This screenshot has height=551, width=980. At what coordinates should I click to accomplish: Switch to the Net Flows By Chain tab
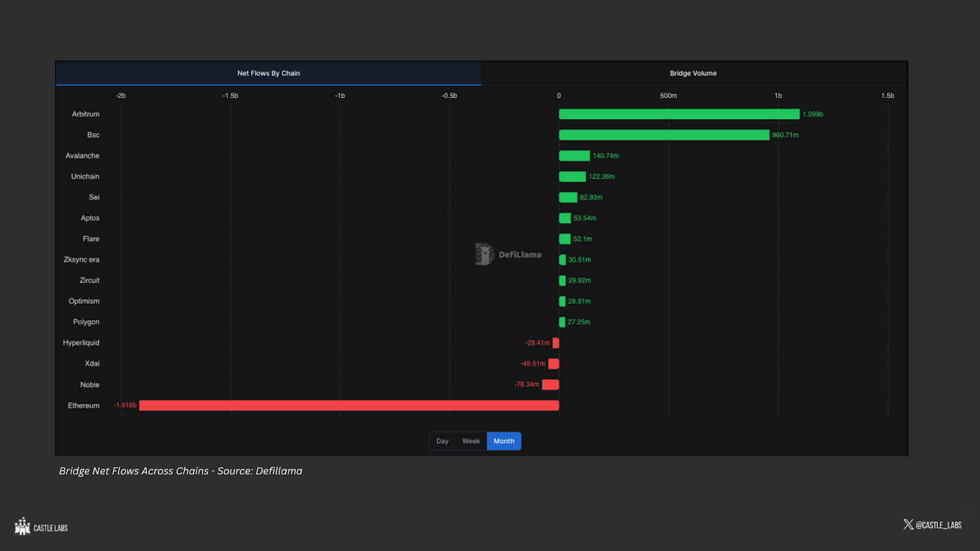(268, 73)
